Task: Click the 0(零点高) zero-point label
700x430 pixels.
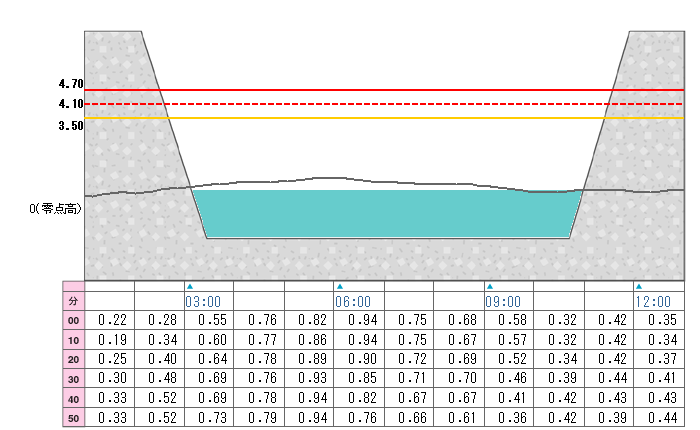Action: (57, 209)
